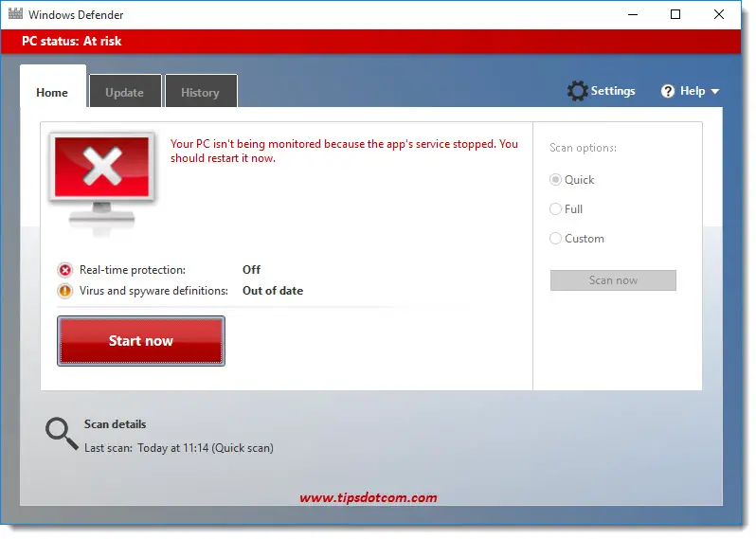756x539 pixels.
Task: Click the red Start now button
Action: [141, 341]
